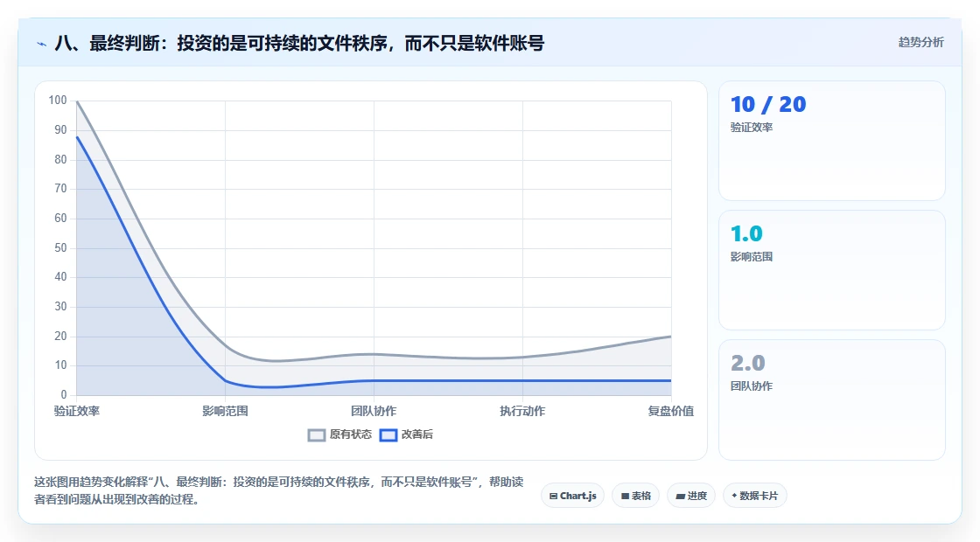Click the 100 y-axis value

point(58,101)
